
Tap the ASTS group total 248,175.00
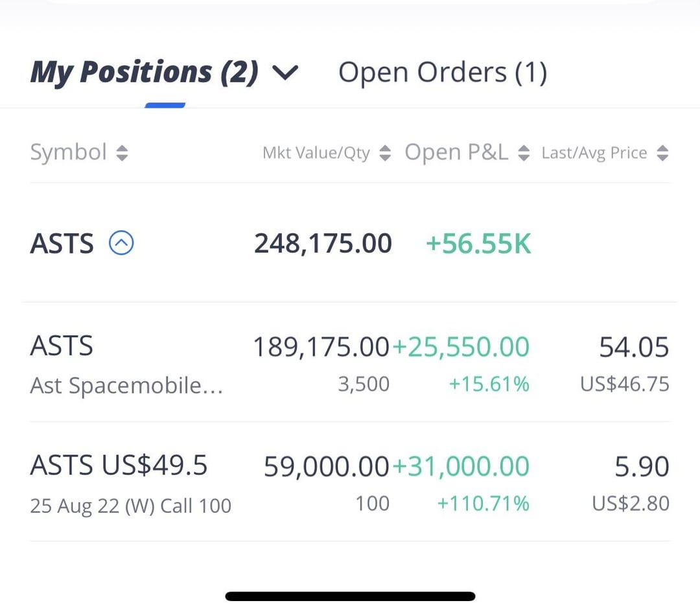tap(323, 243)
